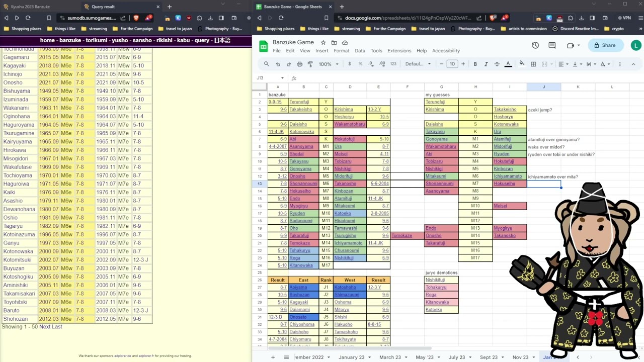Open the three-dot More toolbar options
Screen dimensions: 644x362
[620, 64]
